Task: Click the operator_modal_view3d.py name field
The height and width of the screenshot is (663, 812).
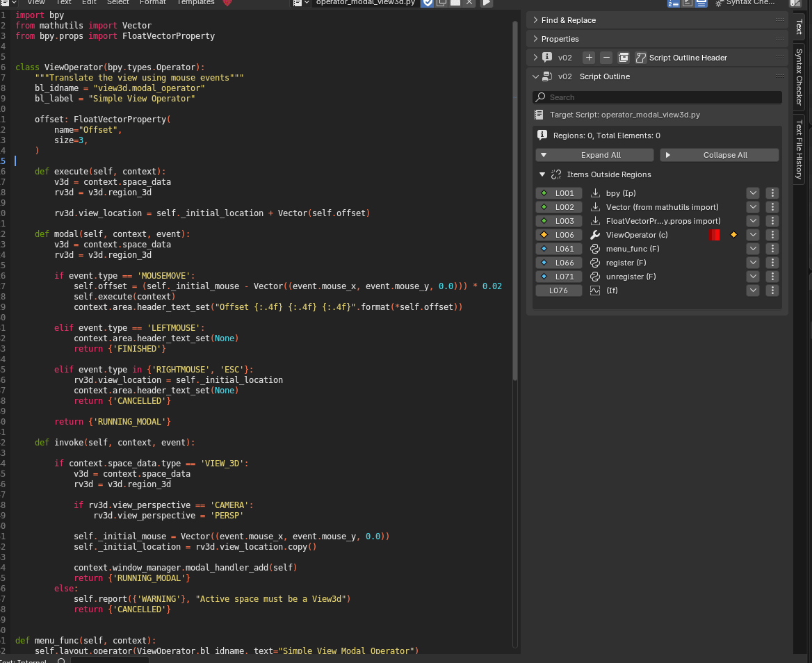Action: [x=366, y=3]
